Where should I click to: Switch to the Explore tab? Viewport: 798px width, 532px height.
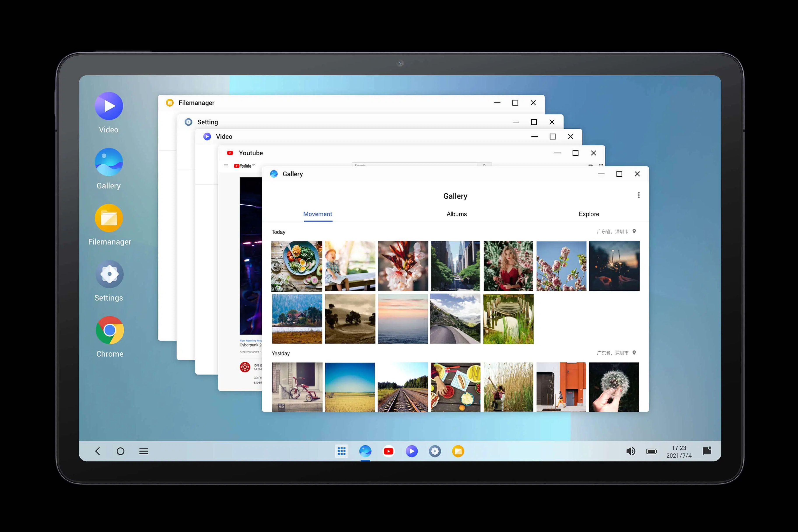point(589,214)
